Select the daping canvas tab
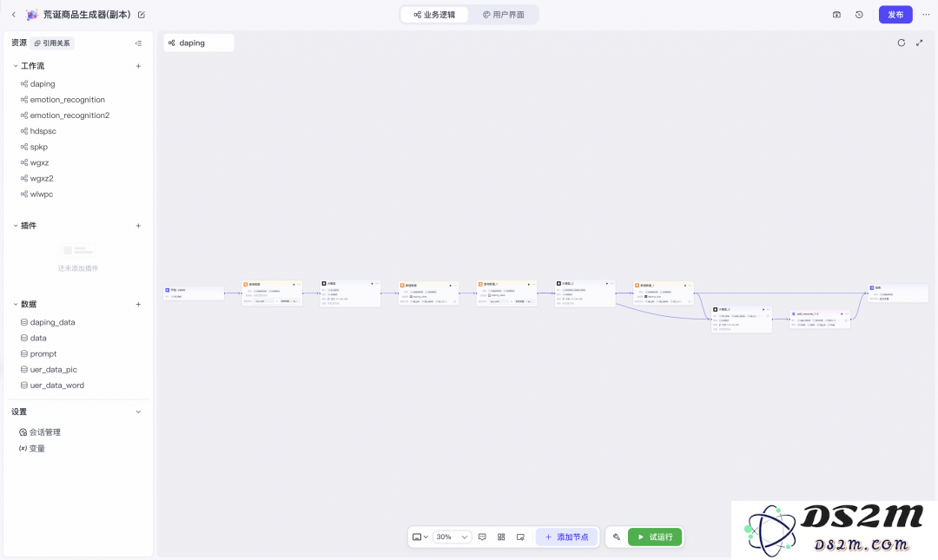 199,43
